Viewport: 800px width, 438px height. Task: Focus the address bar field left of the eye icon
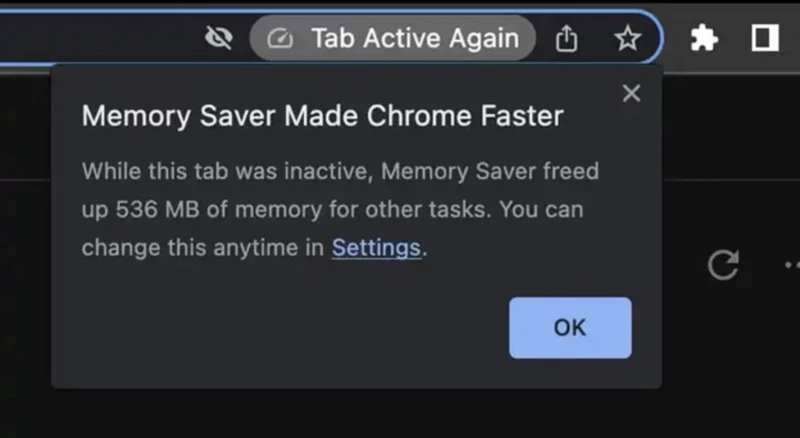pos(100,39)
